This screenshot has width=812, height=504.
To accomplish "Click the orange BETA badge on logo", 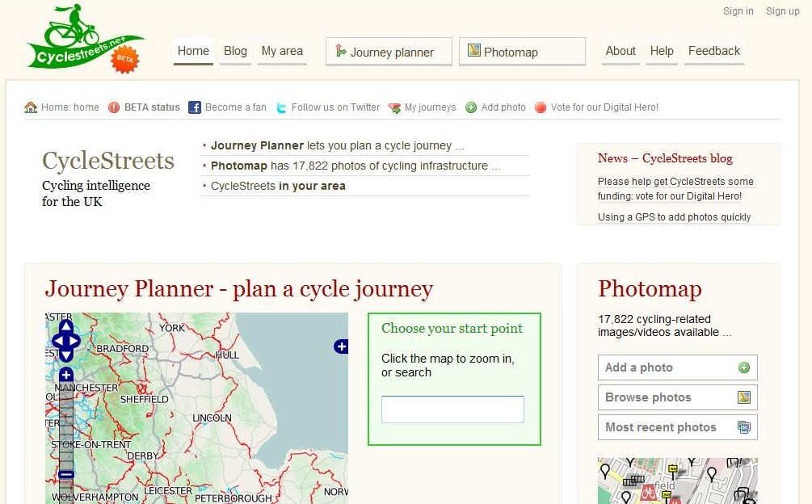I will pos(124,58).
